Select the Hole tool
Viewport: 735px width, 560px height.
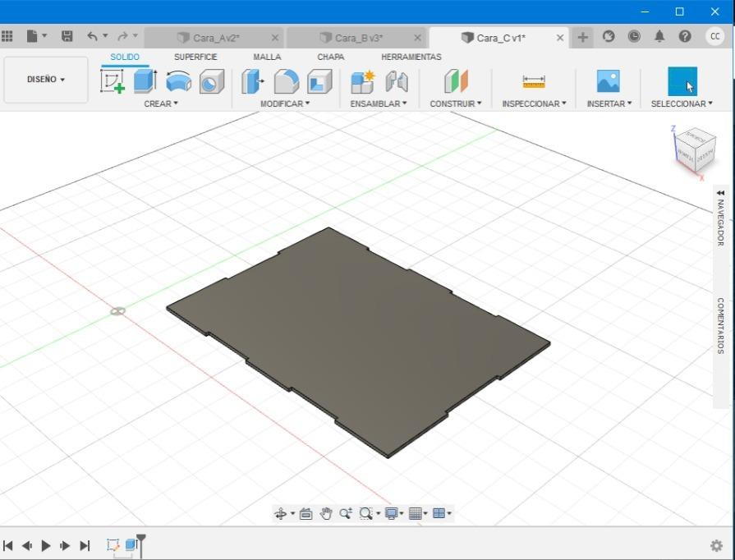click(212, 81)
